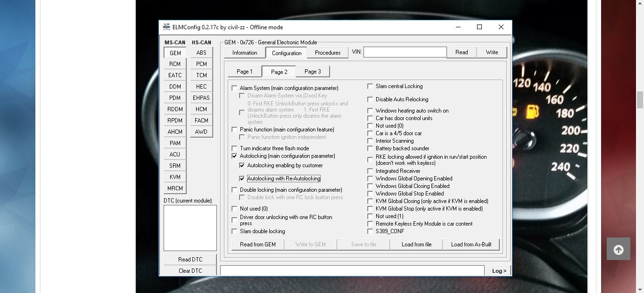
Task: Enable the Alarm System checkbox
Action: click(x=235, y=88)
